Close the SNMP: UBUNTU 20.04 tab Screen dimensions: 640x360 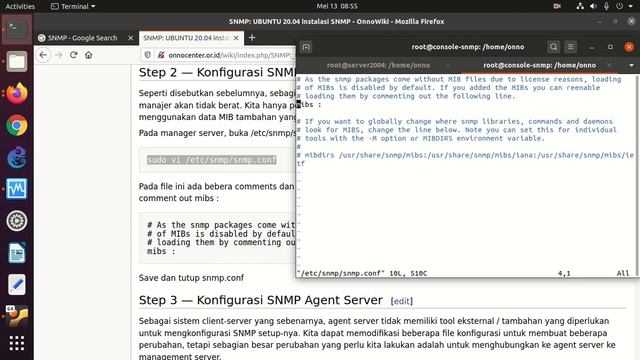coord(236,38)
